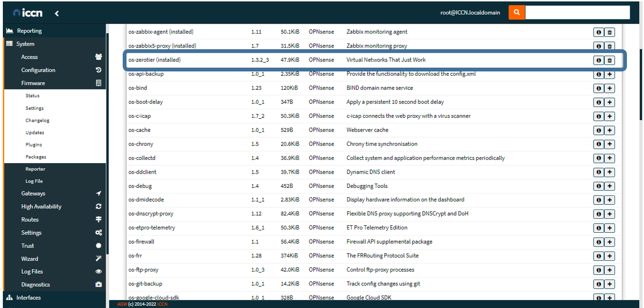Show info for os-zabbix-agent plugin
This screenshot has width=644, height=308.
click(599, 32)
